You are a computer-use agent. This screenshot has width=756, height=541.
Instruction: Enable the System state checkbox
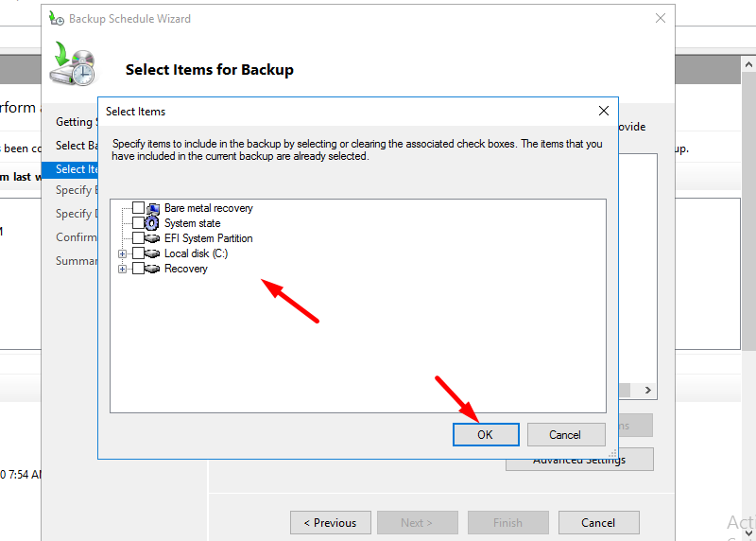pyautogui.click(x=138, y=223)
